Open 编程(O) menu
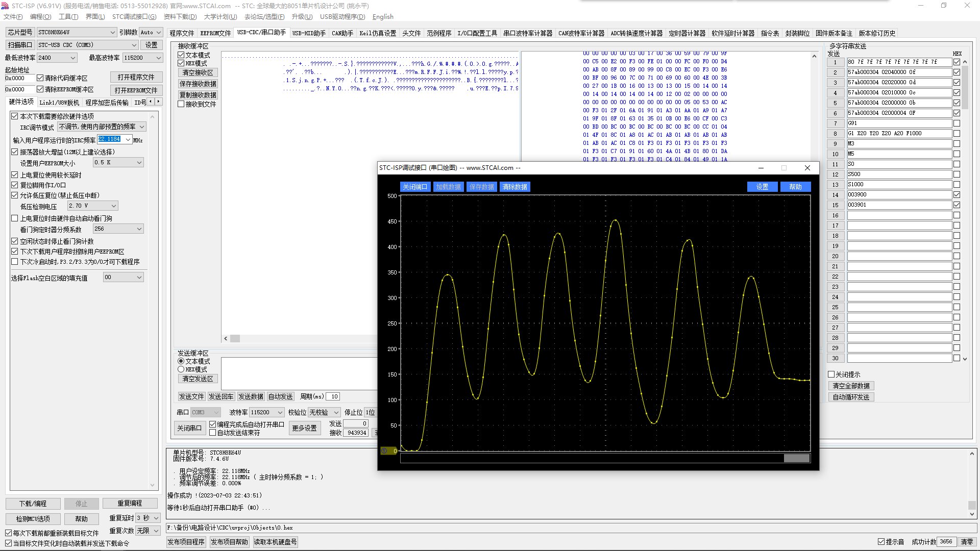Image resolution: width=980 pixels, height=551 pixels. pos(41,17)
